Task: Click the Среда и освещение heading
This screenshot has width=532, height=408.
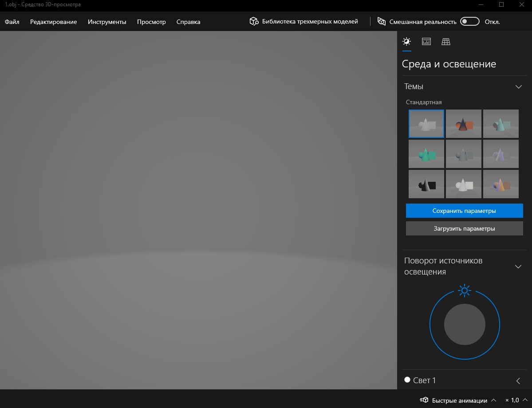Action: (x=449, y=64)
